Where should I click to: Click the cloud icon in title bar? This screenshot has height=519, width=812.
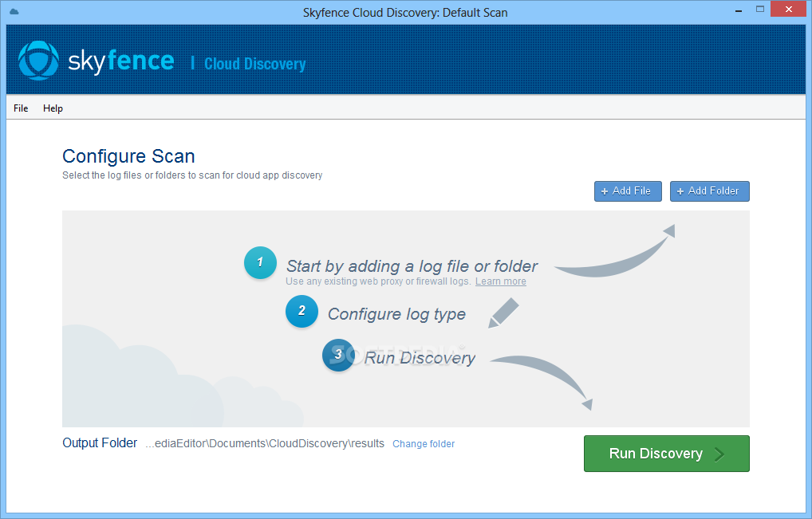pos(14,11)
